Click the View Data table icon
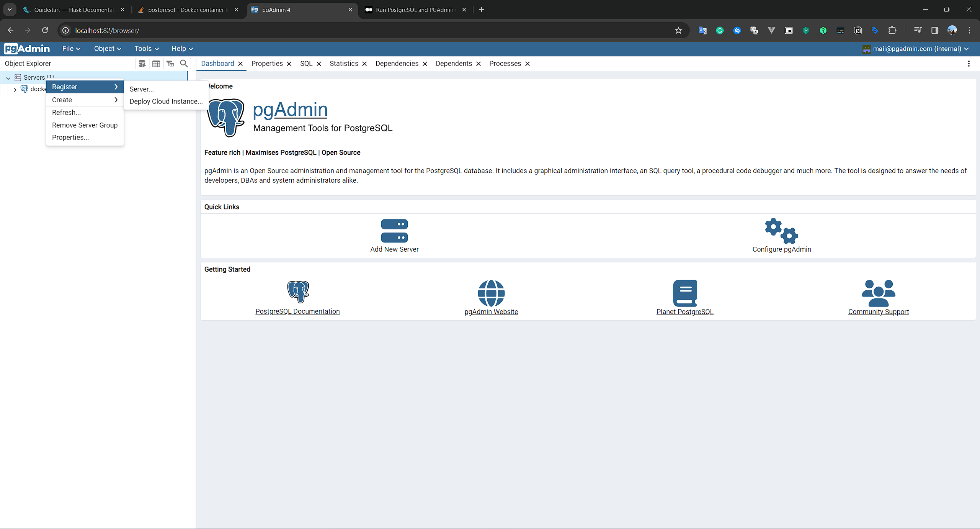 tap(156, 64)
